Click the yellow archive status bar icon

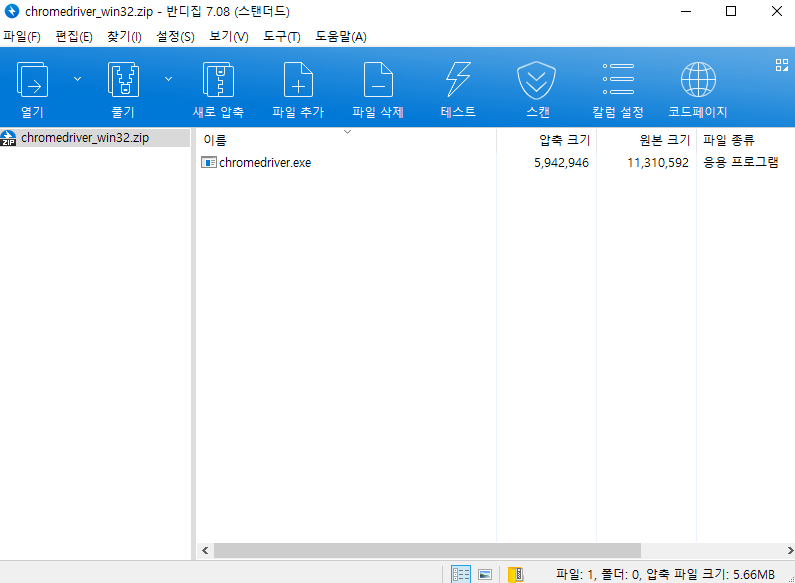click(x=516, y=574)
